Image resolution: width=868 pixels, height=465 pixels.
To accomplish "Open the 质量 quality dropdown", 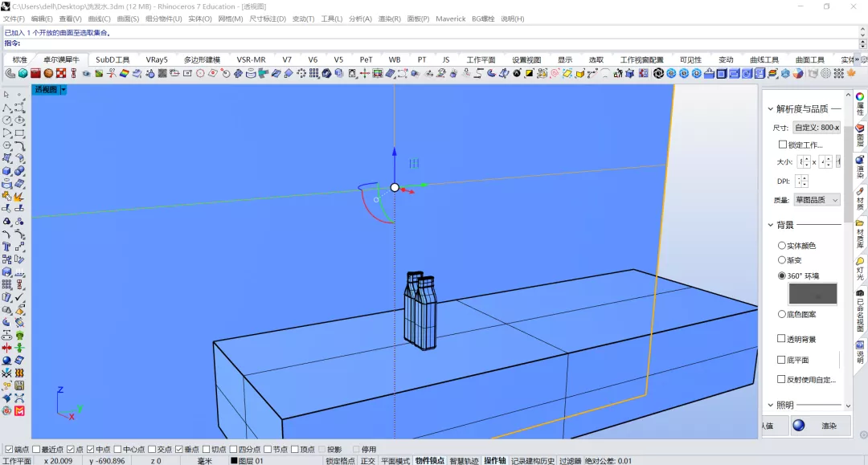I will coord(817,200).
